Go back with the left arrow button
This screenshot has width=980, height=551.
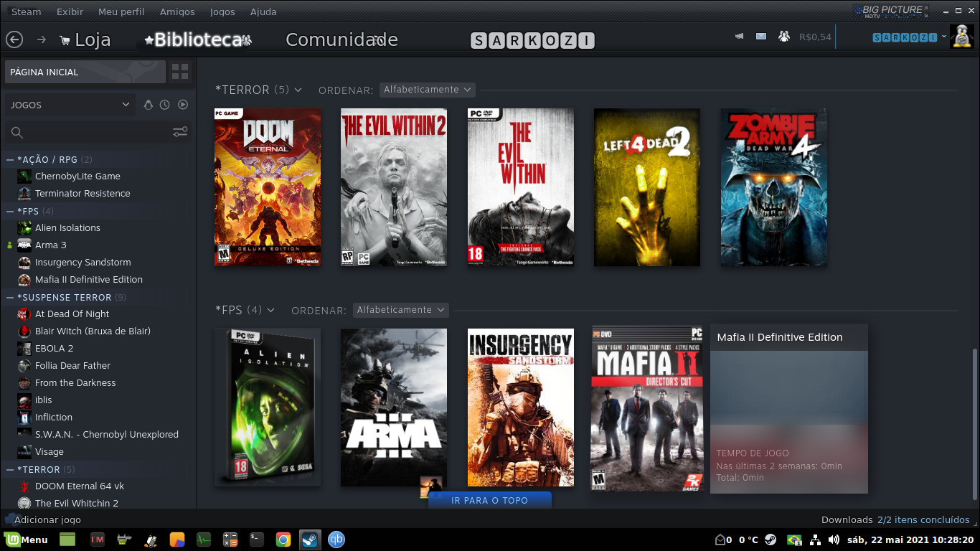point(14,39)
